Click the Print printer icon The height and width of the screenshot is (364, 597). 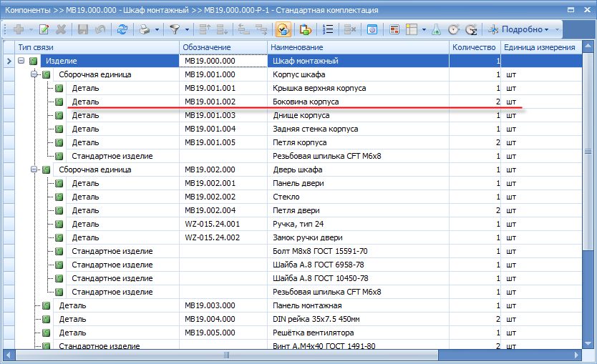(145, 29)
